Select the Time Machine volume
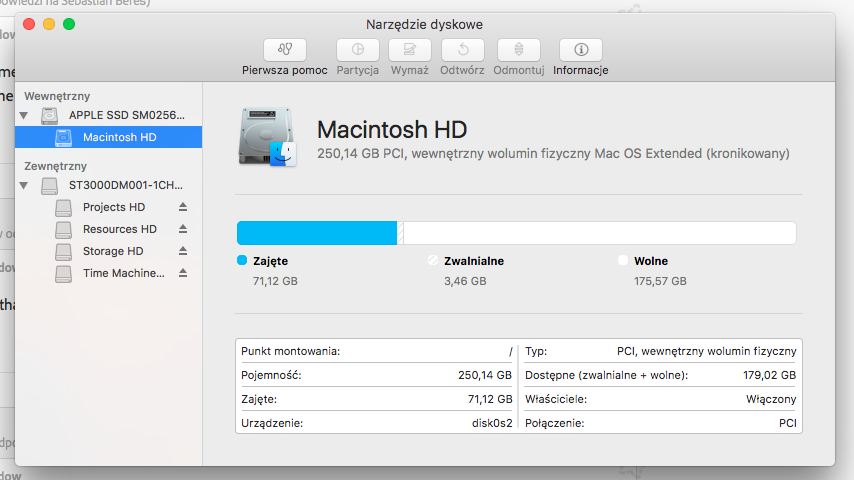 [121, 273]
